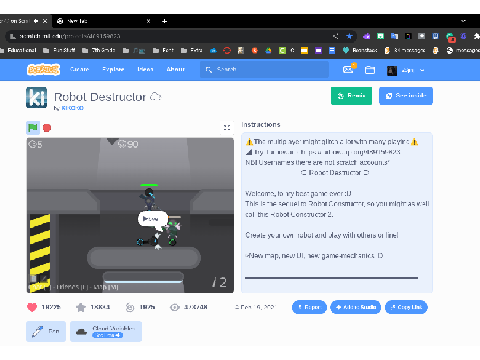Click the green flag to start the project
Screen dimensions: 480x360
(33, 128)
